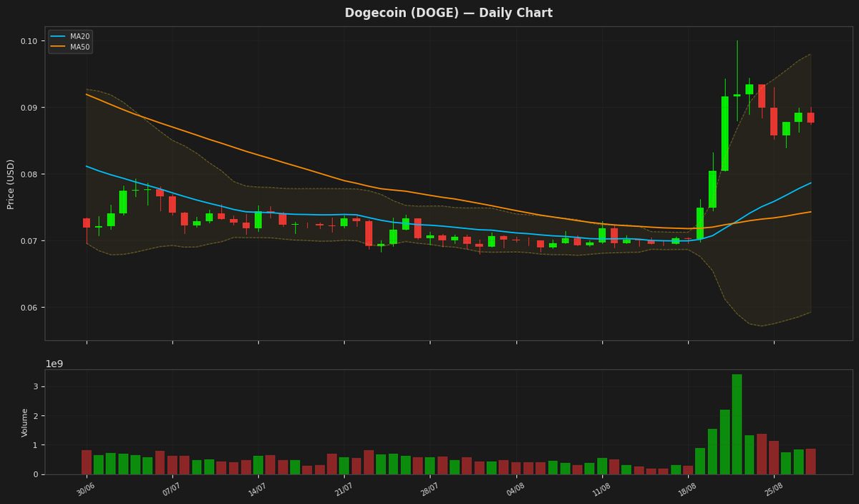Screen dimensions: 859x504
Task: Click the 28/07 date label
Action: [x=429, y=488]
